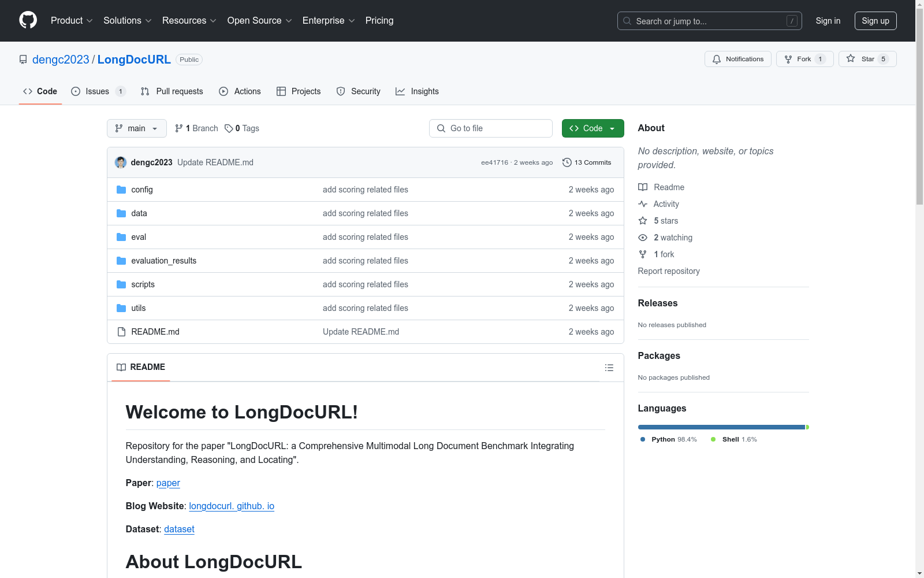Click the Notifications bell button
Viewport: 924px width, 578px height.
tap(737, 59)
